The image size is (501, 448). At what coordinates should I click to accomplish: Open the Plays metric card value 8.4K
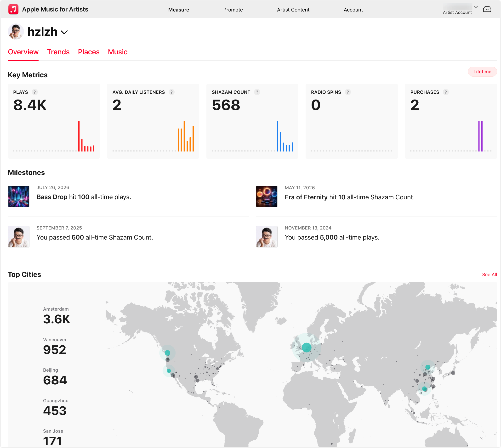(30, 105)
